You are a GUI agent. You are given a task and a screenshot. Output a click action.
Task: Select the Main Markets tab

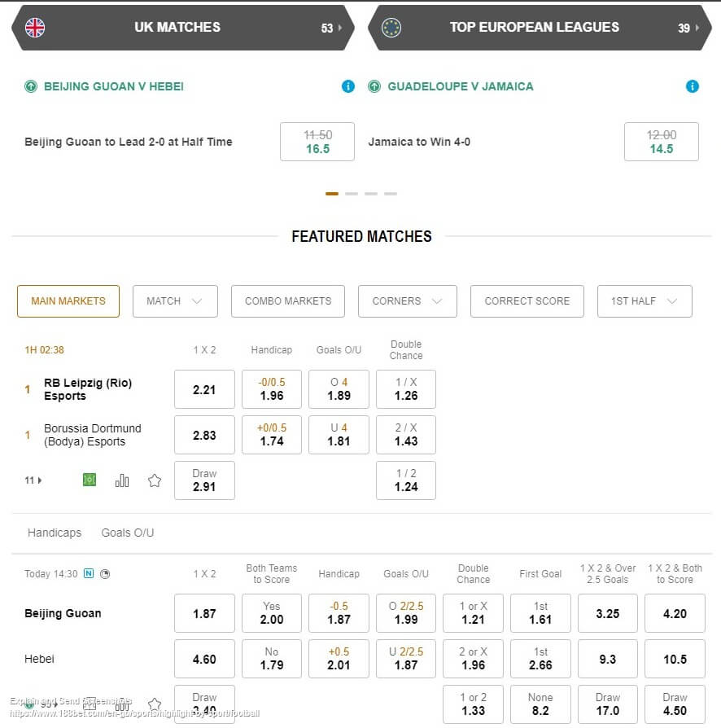click(x=68, y=301)
